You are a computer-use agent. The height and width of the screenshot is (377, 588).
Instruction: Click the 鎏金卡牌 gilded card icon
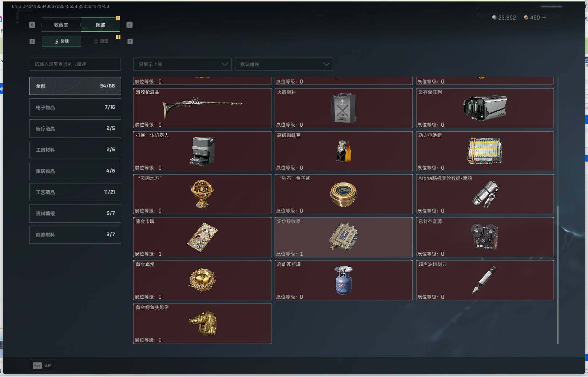202,237
